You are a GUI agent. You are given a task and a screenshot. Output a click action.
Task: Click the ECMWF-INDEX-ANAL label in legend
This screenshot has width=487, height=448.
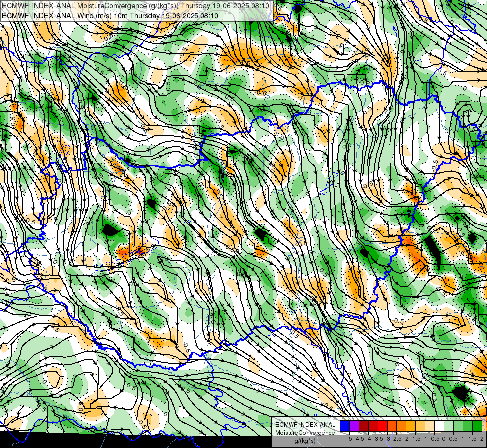coord(305,425)
